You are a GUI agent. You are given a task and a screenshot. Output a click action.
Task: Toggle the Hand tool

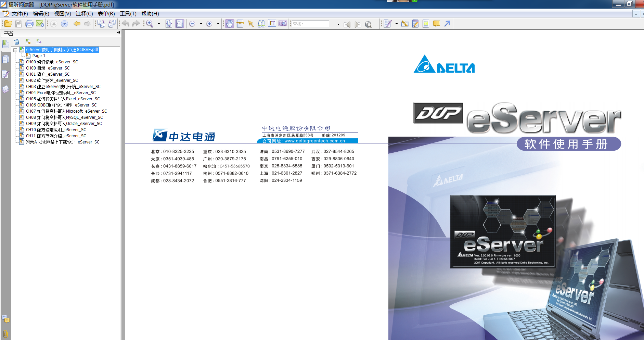230,24
